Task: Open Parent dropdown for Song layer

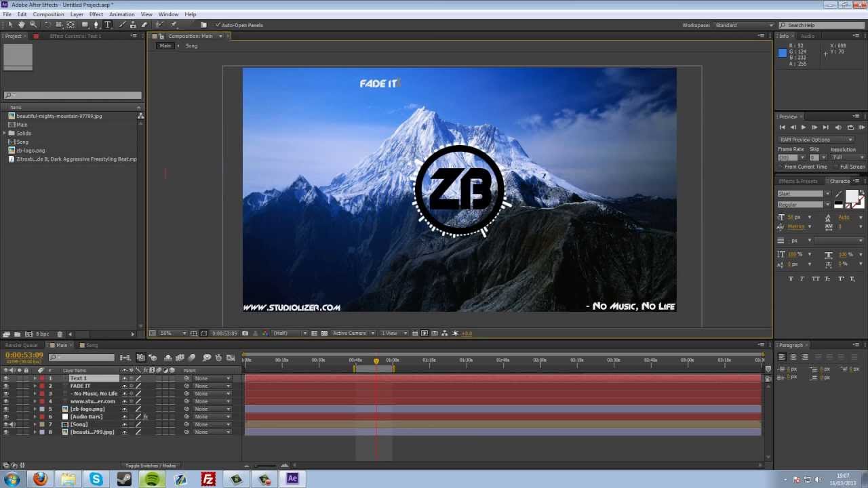Action: pyautogui.click(x=212, y=424)
